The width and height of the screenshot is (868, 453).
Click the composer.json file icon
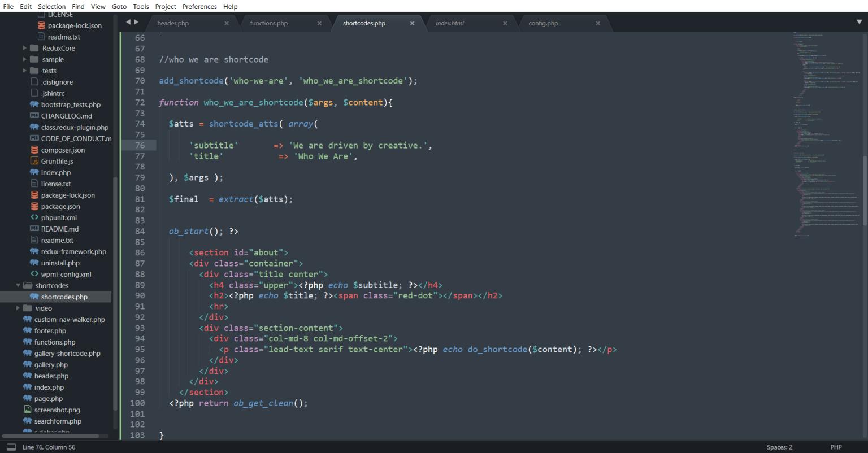(34, 150)
